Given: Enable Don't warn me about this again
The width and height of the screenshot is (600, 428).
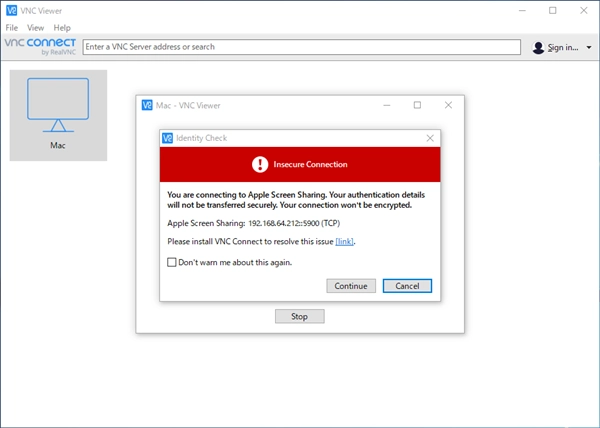Looking at the screenshot, I should click(x=172, y=262).
